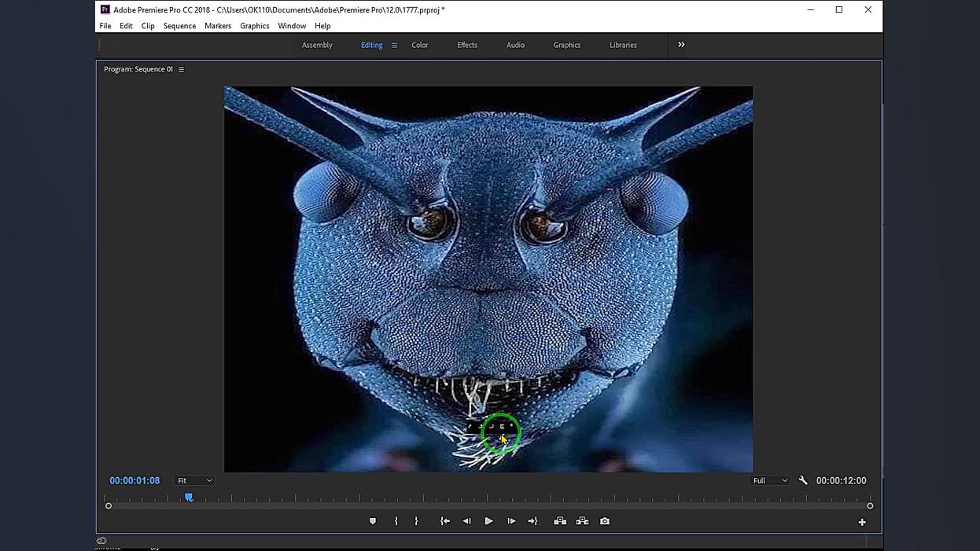Export frame with the camera icon

(x=605, y=521)
